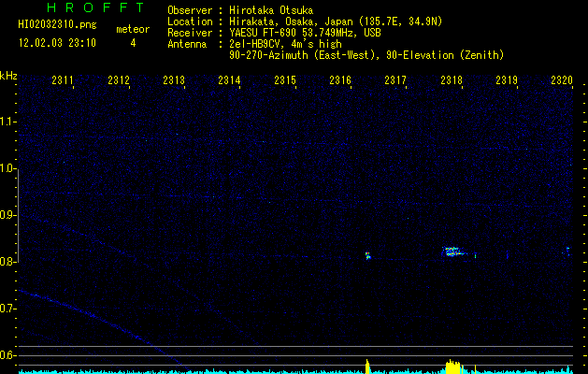Select the 0.8 kHz frequency label
The image size is (588, 374).
(x=8, y=262)
